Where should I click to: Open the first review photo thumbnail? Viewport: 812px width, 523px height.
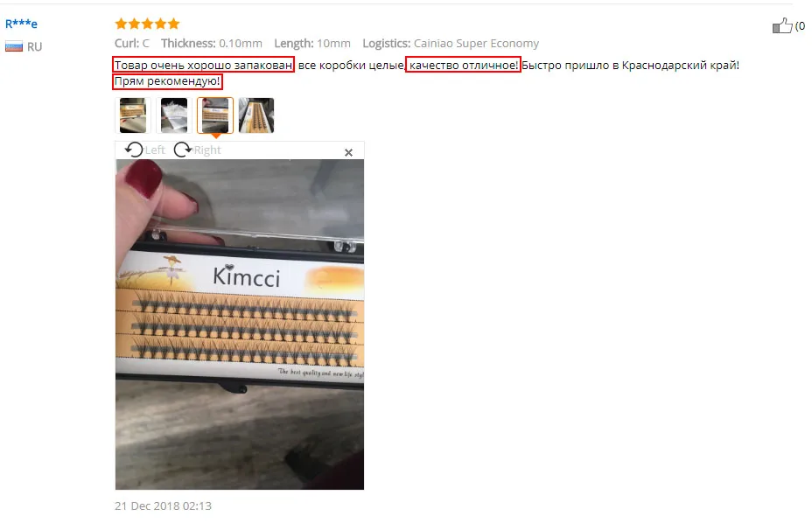coord(133,115)
